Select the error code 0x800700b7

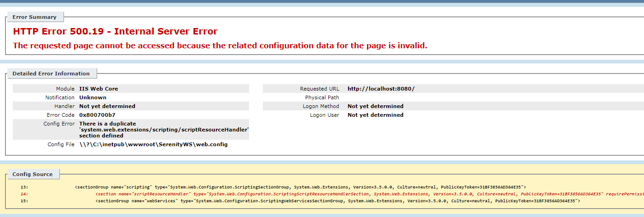[97, 115]
